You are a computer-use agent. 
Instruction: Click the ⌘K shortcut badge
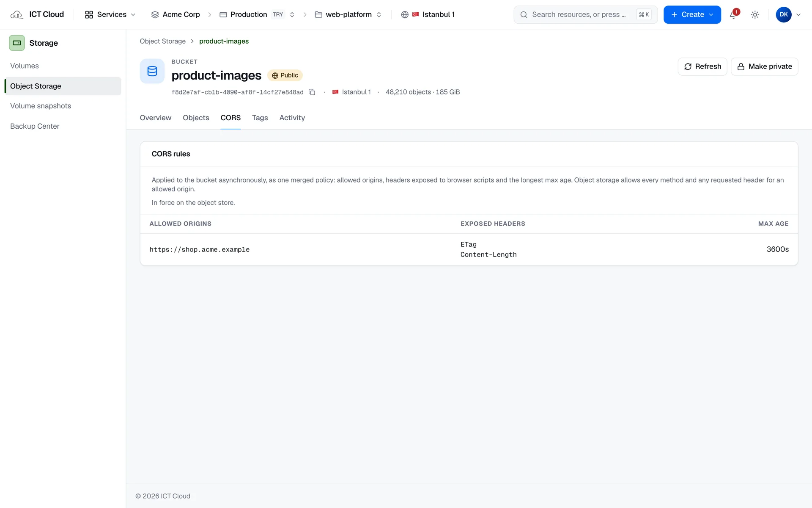coord(644,15)
